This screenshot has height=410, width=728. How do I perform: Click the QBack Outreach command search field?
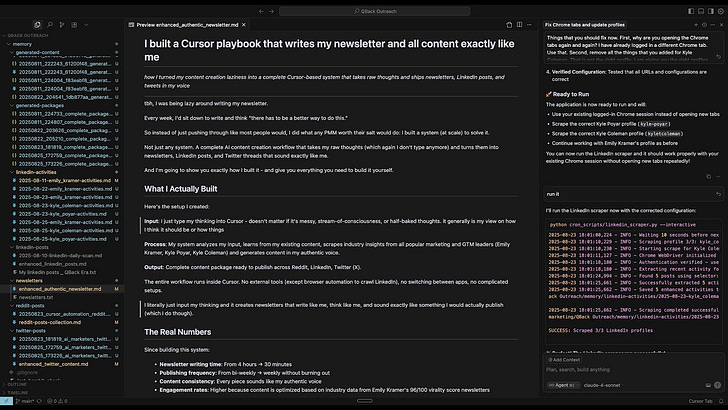375,11
